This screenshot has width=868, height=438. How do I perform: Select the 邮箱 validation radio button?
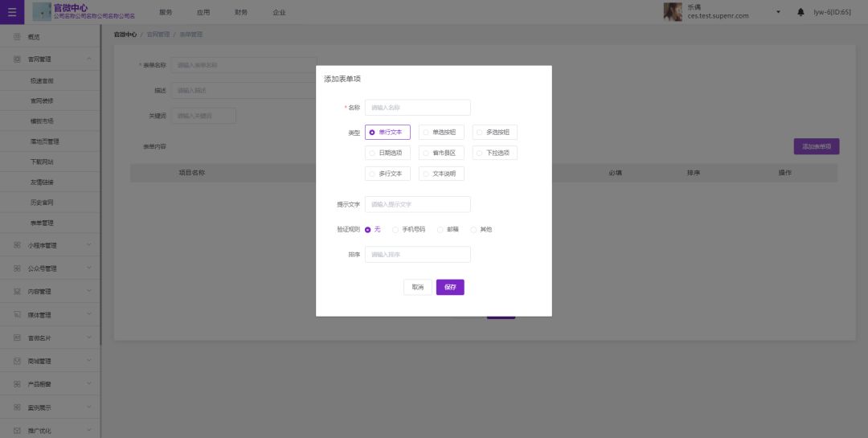440,230
